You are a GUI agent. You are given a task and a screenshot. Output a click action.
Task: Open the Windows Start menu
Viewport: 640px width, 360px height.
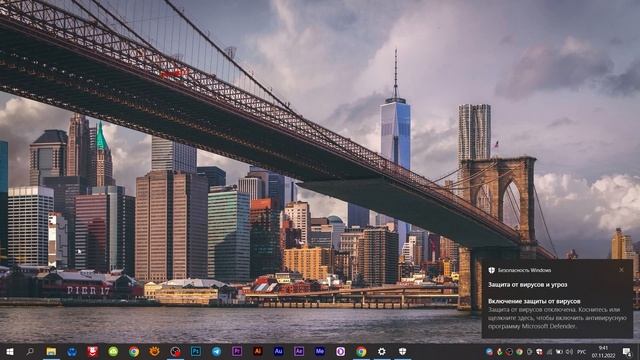pyautogui.click(x=9, y=351)
